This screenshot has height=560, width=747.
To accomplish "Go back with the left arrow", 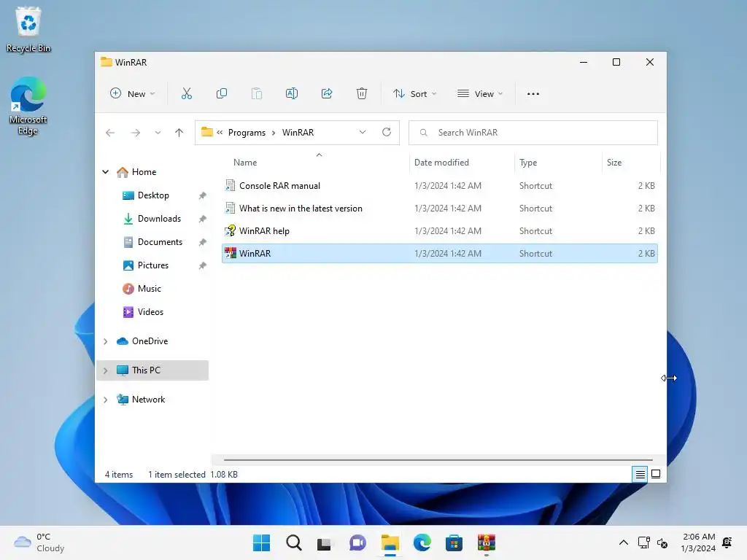I will pos(110,133).
